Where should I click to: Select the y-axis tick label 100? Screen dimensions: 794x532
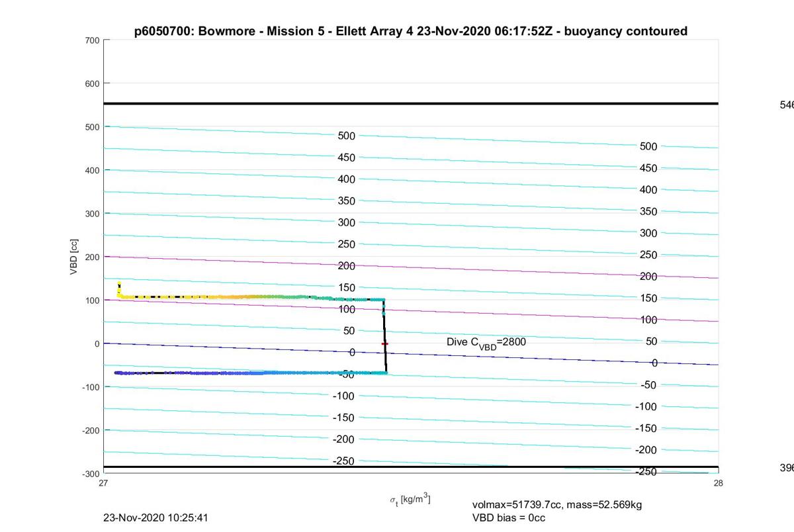(x=91, y=300)
